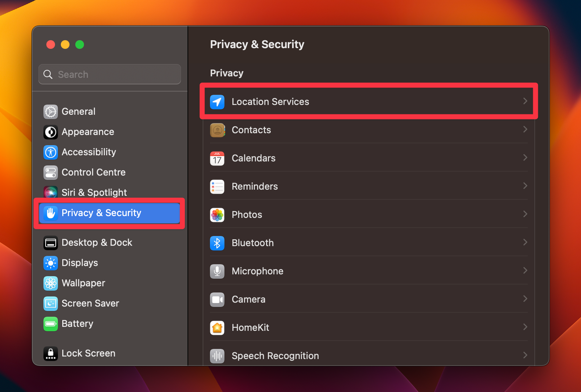This screenshot has width=581, height=392.
Task: Open HomeKit privacy settings
Action: (217, 328)
